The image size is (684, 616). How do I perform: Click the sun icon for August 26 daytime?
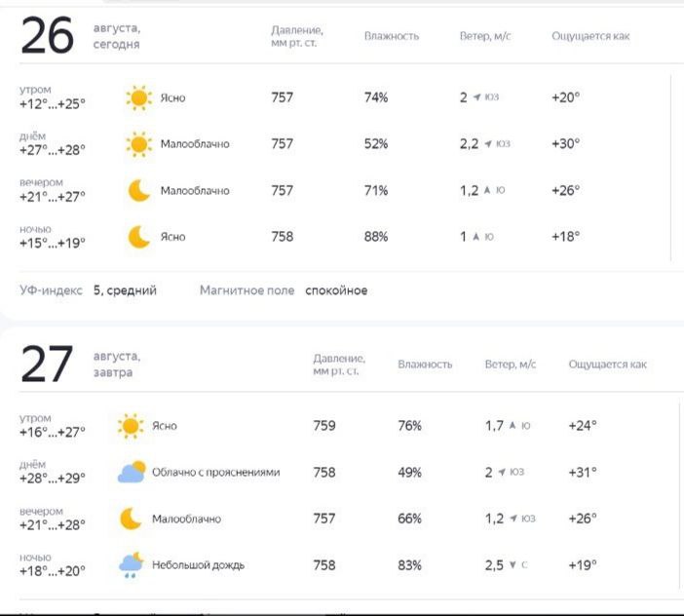point(139,144)
